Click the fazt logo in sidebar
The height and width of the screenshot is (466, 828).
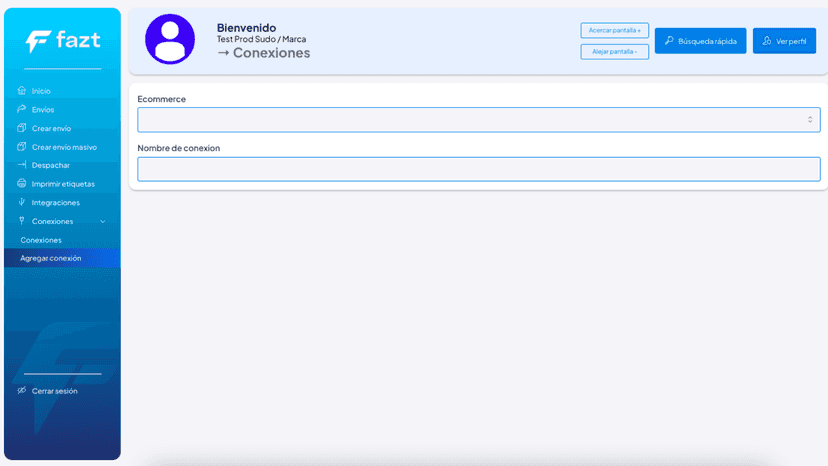63,41
